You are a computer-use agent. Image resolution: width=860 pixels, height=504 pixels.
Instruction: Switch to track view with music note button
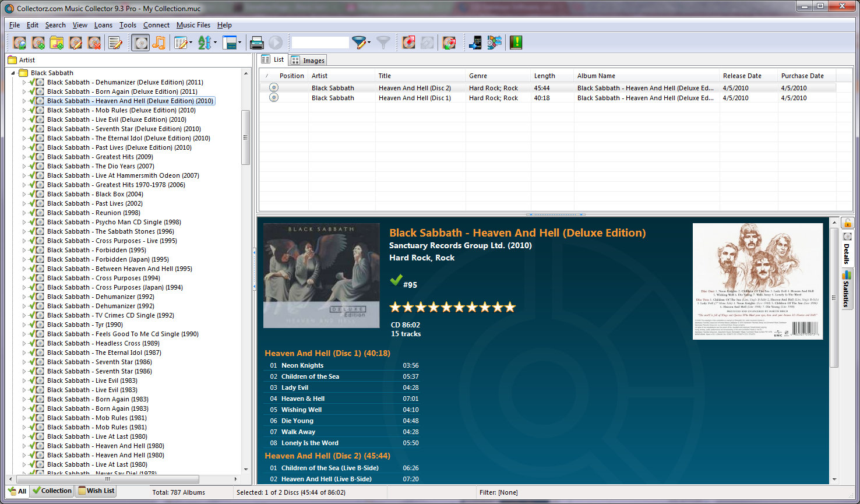click(158, 43)
